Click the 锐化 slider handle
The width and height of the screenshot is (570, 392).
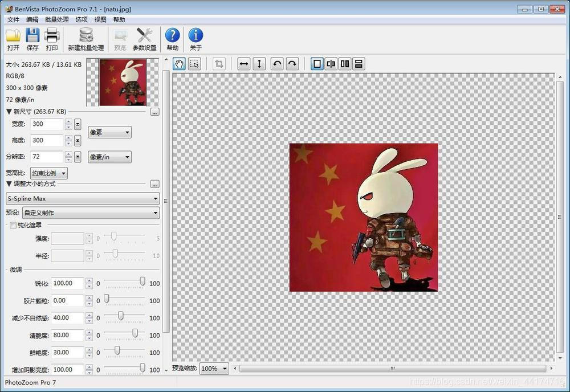[x=142, y=281]
